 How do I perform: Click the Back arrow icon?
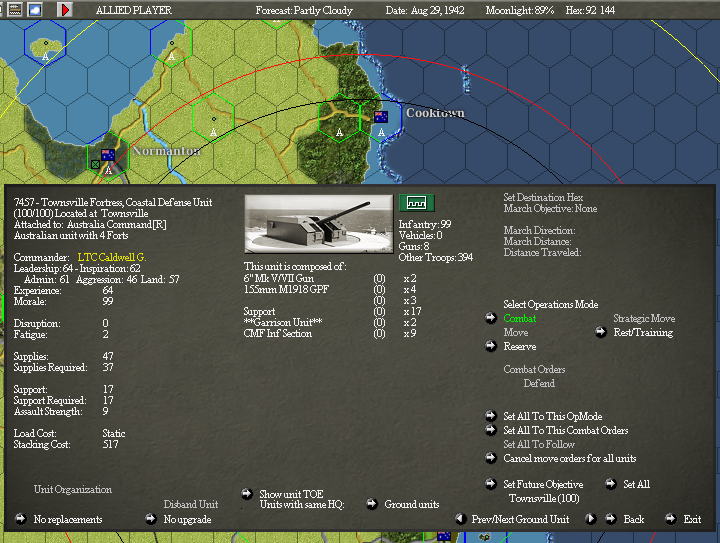(x=611, y=519)
